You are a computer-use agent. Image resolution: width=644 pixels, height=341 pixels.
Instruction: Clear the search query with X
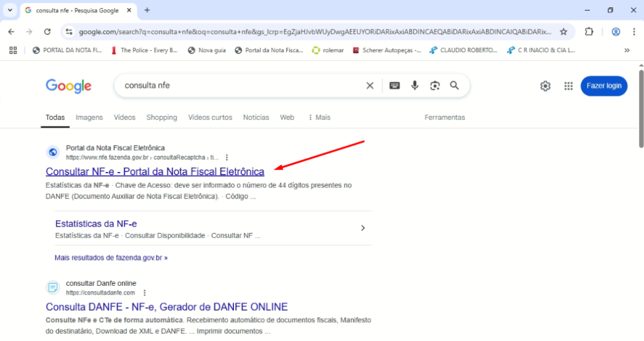370,85
